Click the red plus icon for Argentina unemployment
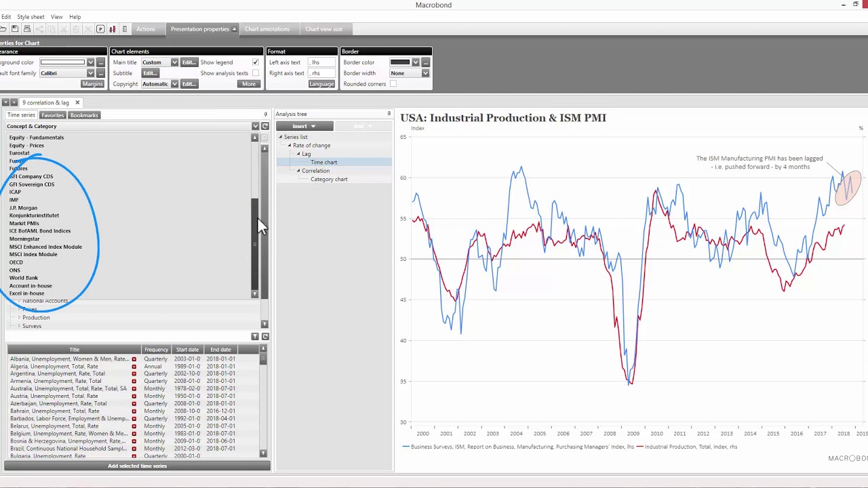This screenshot has height=488, width=868. 134,373
